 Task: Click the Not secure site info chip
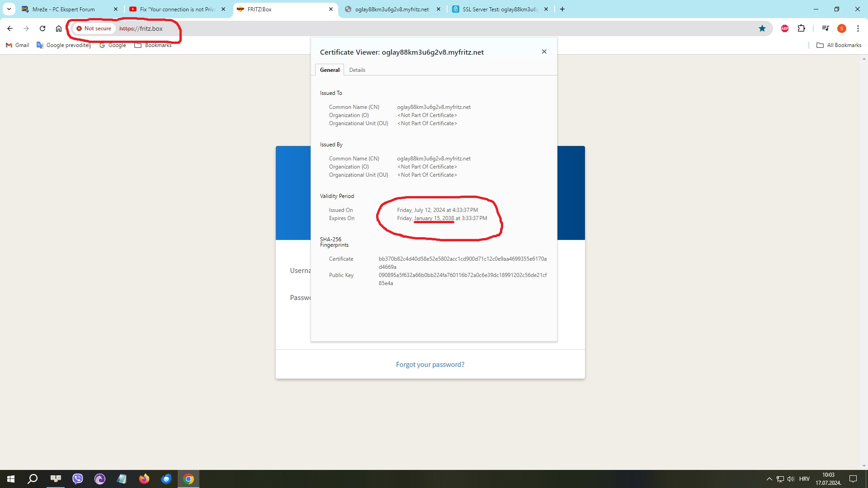(94, 28)
